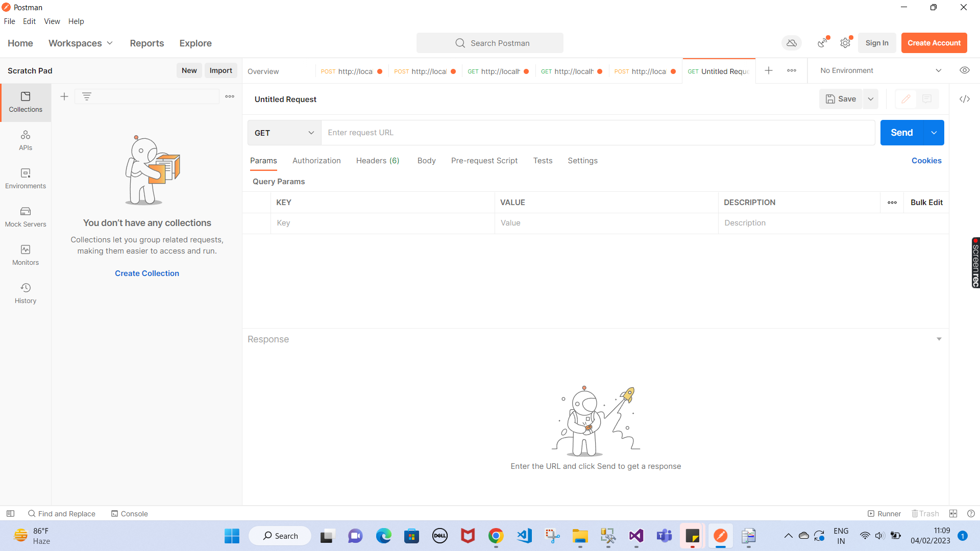Screen dimensions: 980x551
Task: Expand the Send button arrow options
Action: coord(934,133)
